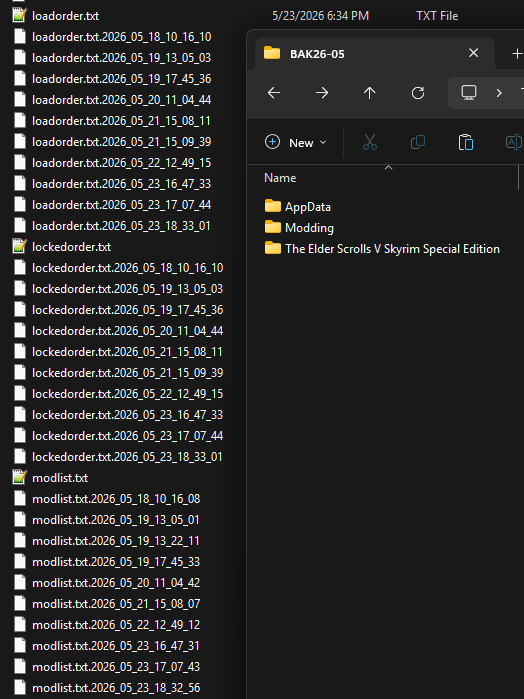Click the Cut scissors icon
Viewport: 524px width, 699px height.
tap(370, 142)
